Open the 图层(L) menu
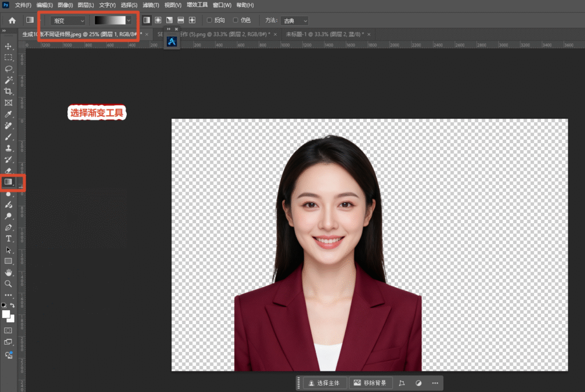585x392 pixels. (86, 5)
